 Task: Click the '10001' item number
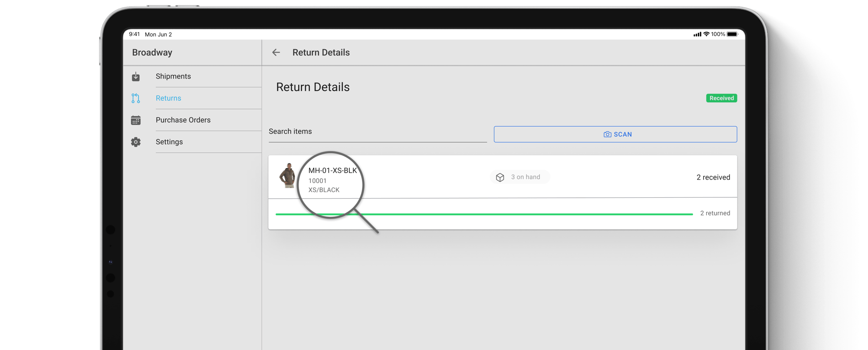click(317, 181)
